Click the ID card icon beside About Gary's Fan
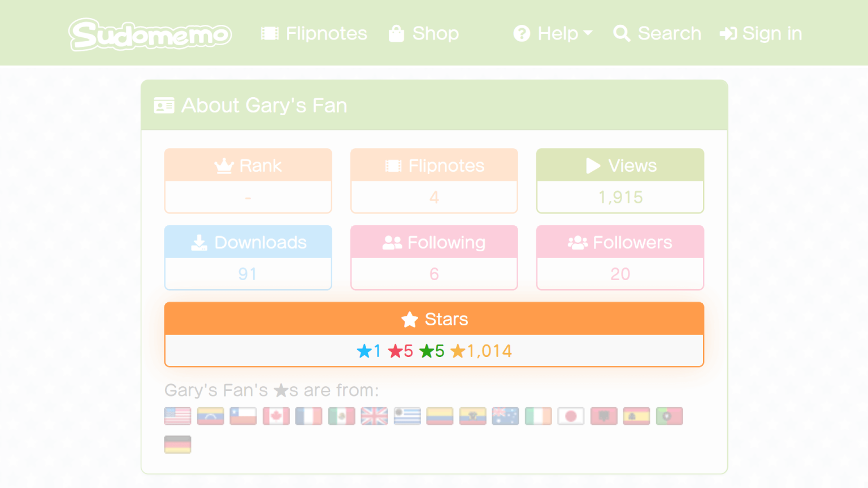Image resolution: width=868 pixels, height=488 pixels. pyautogui.click(x=164, y=105)
